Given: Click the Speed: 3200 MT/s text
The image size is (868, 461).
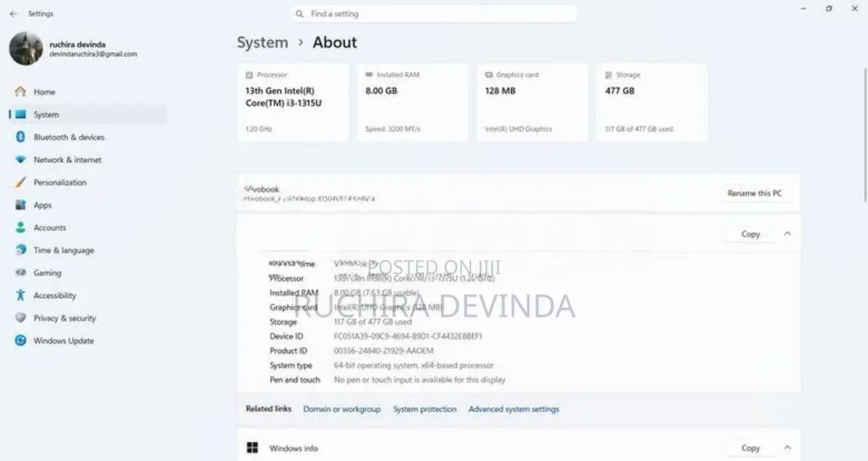Looking at the screenshot, I should pyautogui.click(x=393, y=129).
